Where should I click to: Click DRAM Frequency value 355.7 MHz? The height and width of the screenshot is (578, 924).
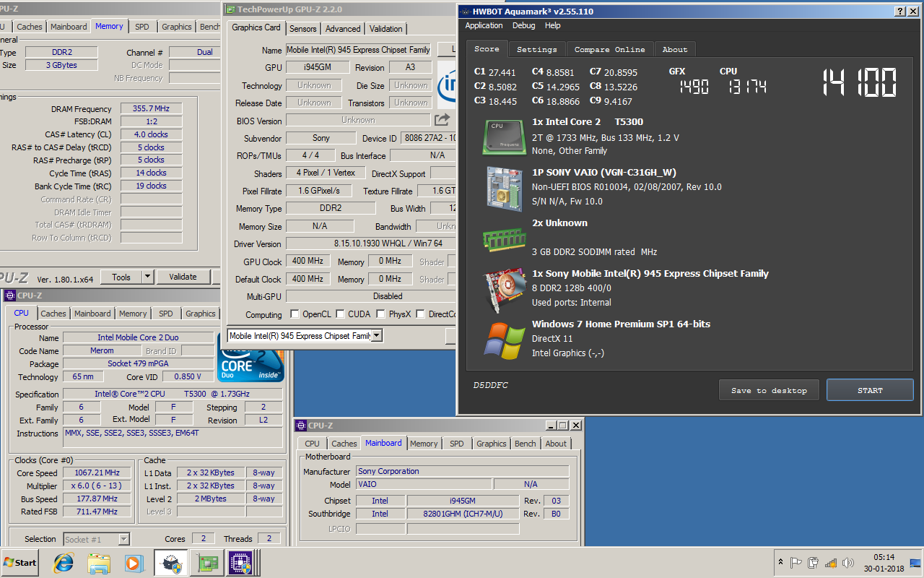pyautogui.click(x=151, y=108)
